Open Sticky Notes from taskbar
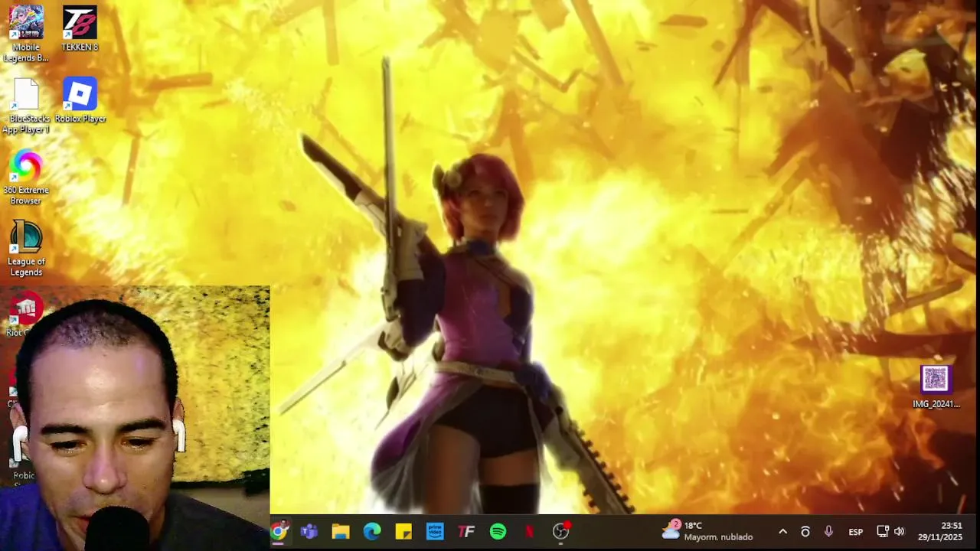 point(403,531)
